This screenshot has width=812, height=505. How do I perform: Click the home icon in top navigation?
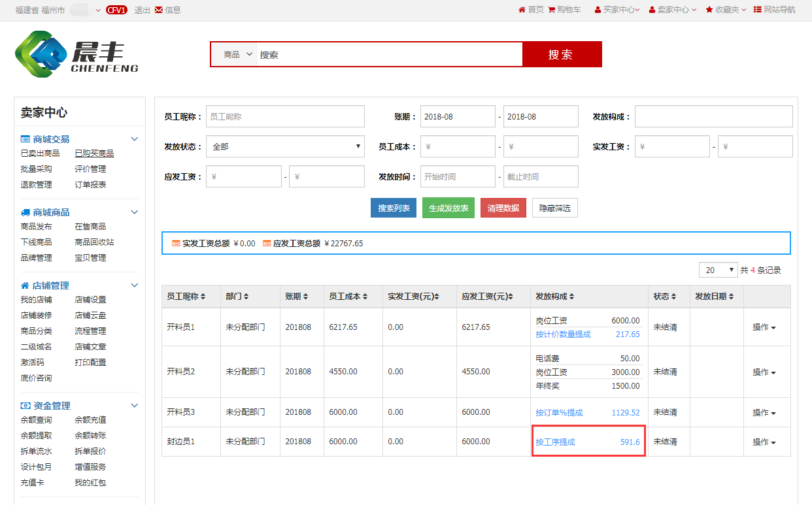(x=522, y=10)
